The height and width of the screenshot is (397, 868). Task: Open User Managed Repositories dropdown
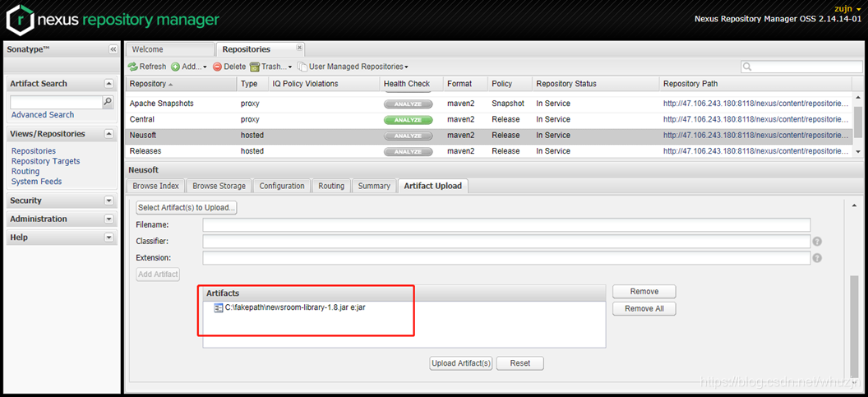(x=353, y=67)
